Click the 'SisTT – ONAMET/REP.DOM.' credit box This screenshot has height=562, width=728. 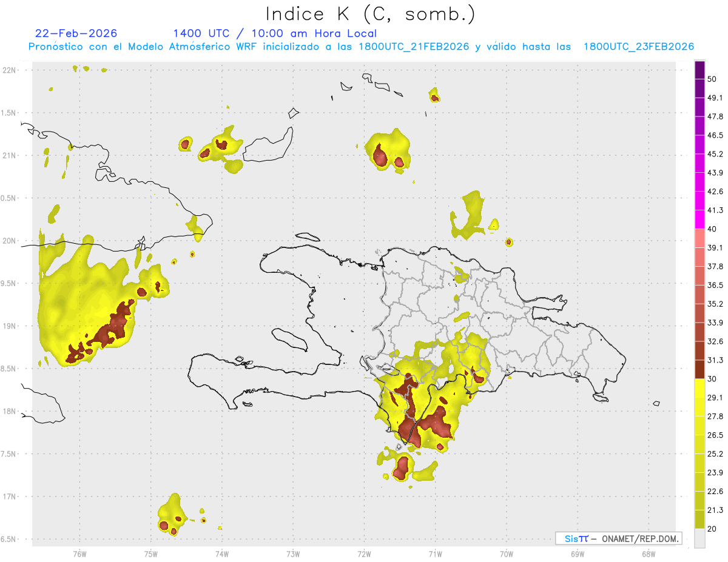tap(618, 538)
